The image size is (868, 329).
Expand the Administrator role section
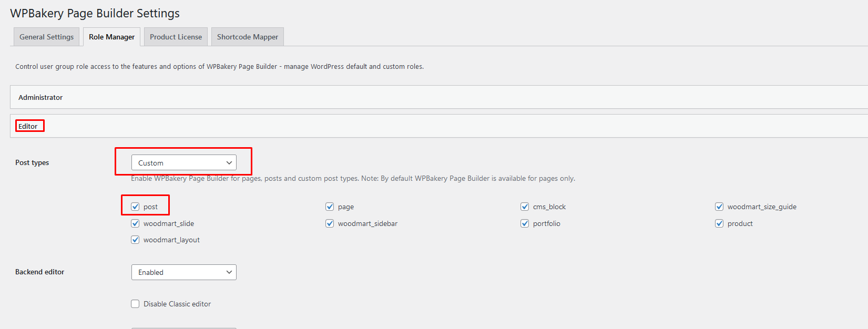[x=439, y=97]
